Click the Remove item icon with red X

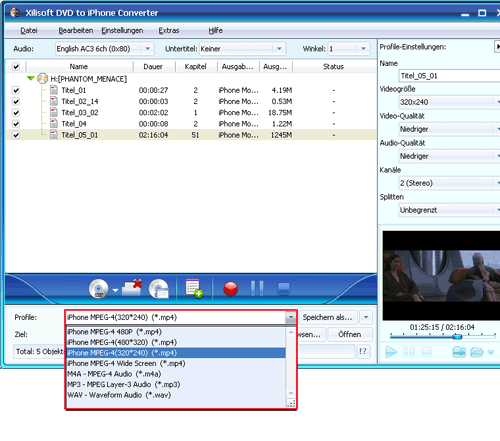(132, 288)
